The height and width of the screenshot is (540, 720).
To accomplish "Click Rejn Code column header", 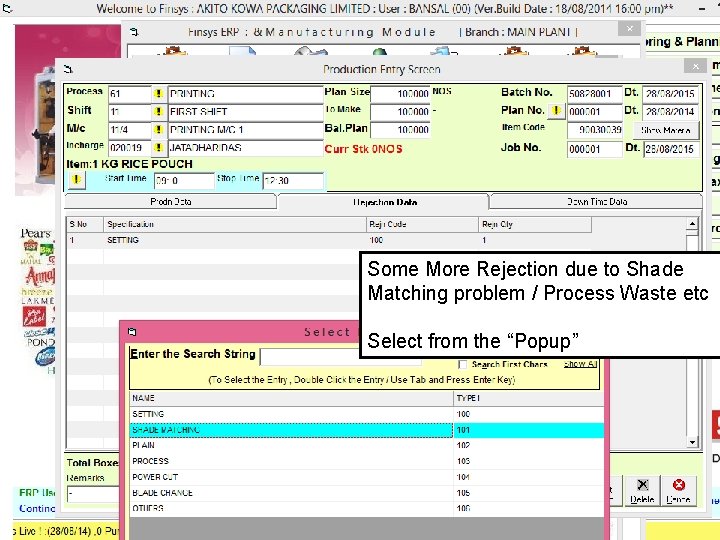I will point(422,225).
